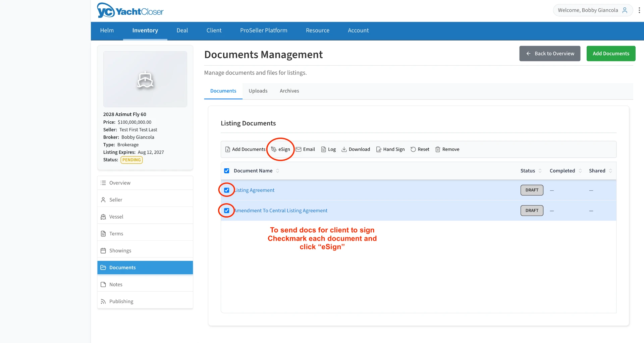Uncheck the Listing Agreement checkbox
The width and height of the screenshot is (644, 343).
tap(227, 190)
